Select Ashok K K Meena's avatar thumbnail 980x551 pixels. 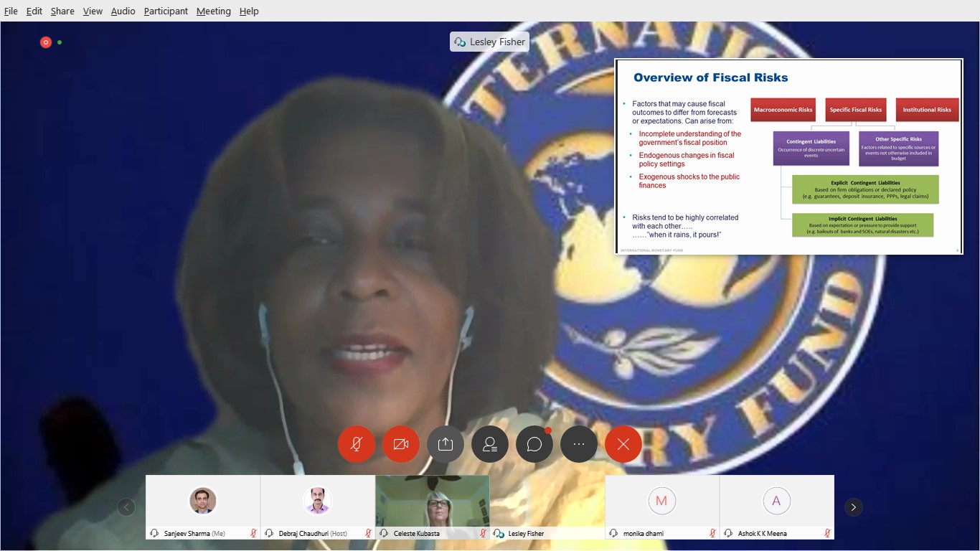(x=777, y=507)
